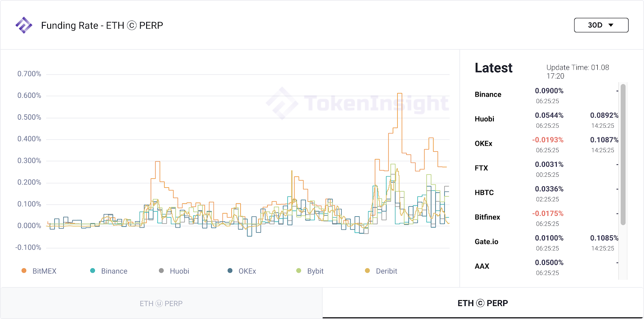644x319 pixels.
Task: Click HBTC rate value 0.0336%
Action: (x=549, y=189)
